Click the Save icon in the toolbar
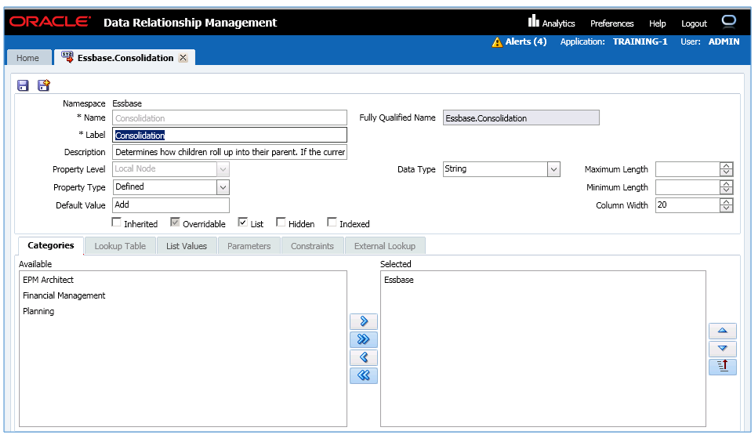Viewport: 755px width, 437px height. (x=23, y=86)
